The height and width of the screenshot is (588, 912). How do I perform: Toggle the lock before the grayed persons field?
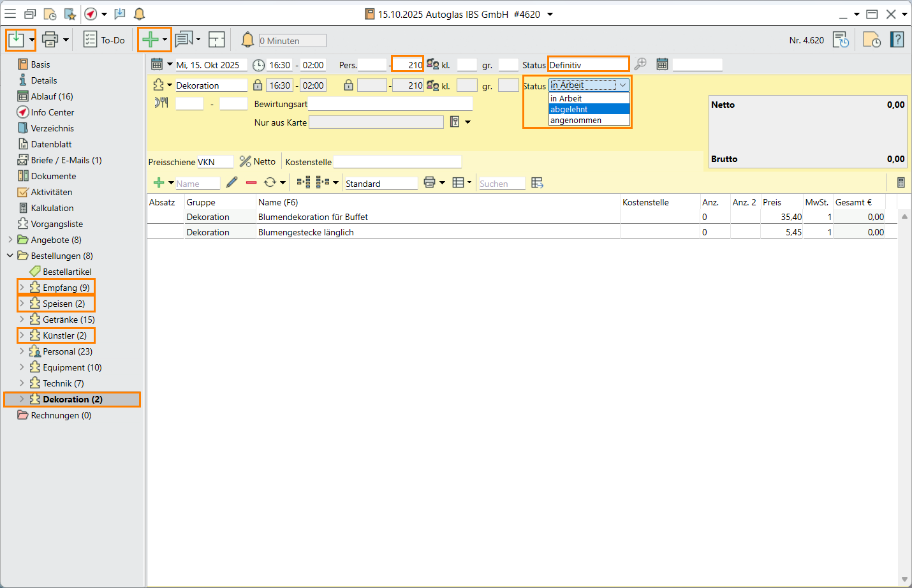(348, 85)
